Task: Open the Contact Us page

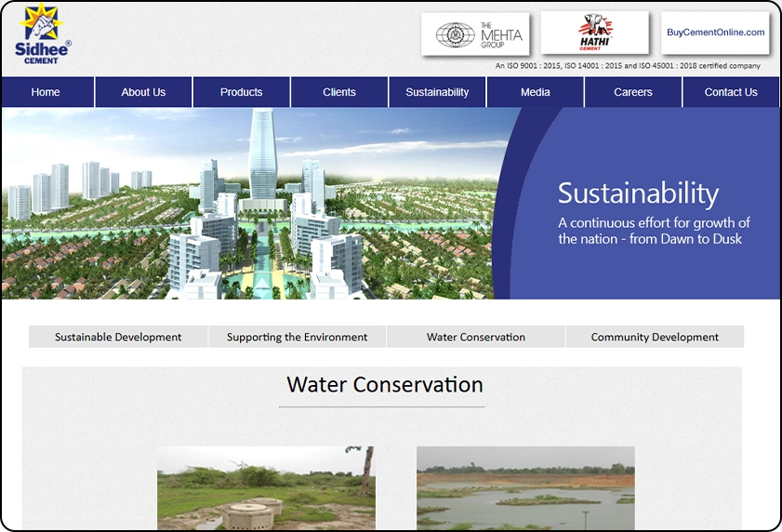Action: pyautogui.click(x=731, y=92)
